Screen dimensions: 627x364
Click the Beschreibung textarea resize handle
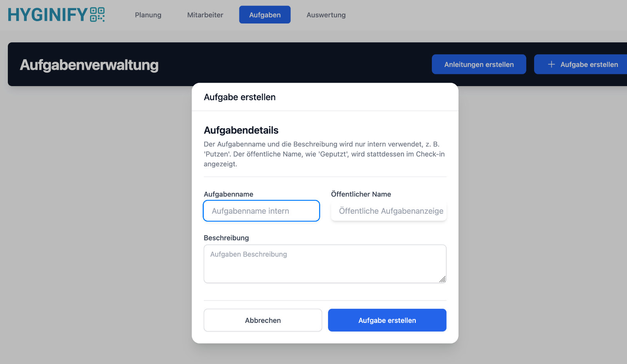442,279
